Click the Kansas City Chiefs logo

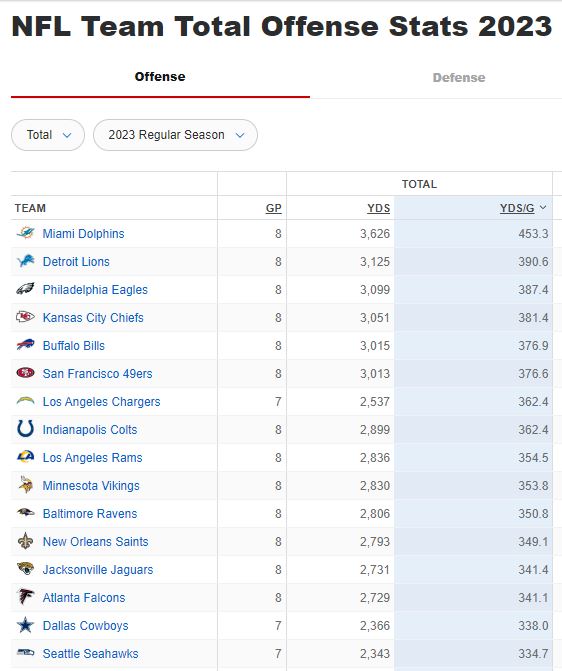point(25,317)
